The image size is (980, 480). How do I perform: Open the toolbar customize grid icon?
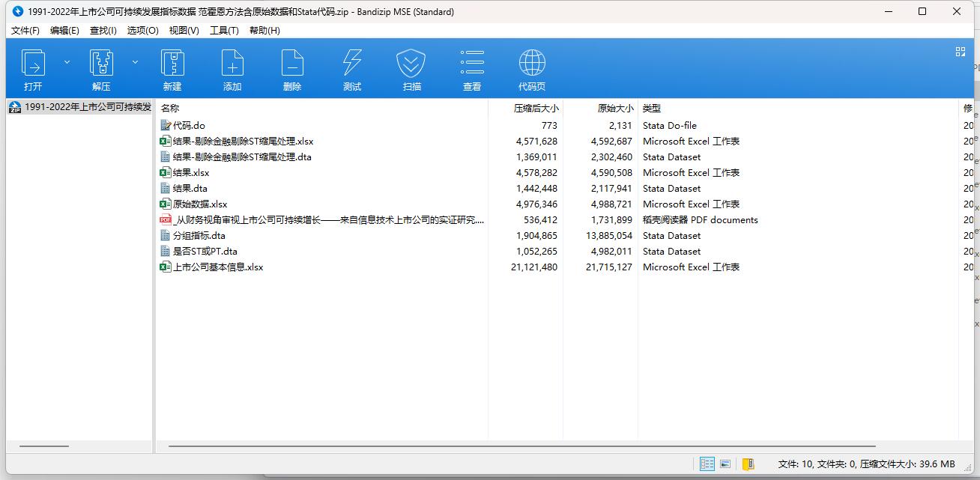(961, 52)
